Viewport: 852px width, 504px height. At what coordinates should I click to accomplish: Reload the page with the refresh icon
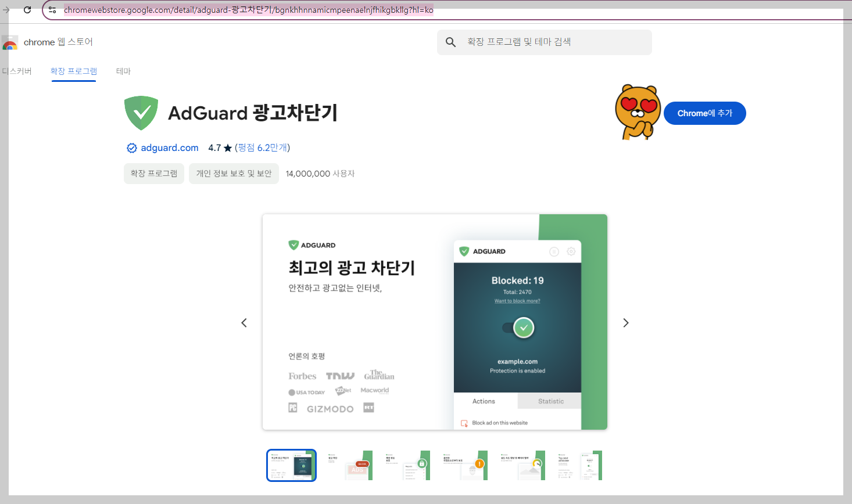coord(27,10)
